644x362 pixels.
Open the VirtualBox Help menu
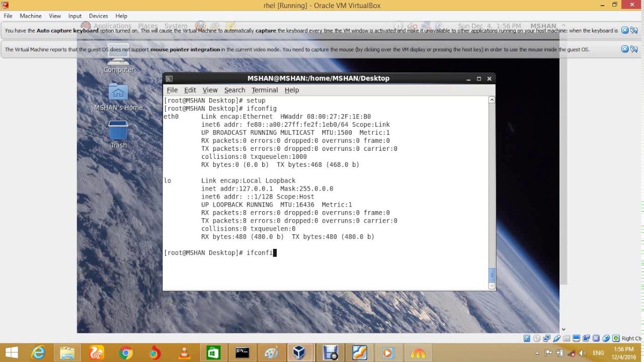(121, 16)
